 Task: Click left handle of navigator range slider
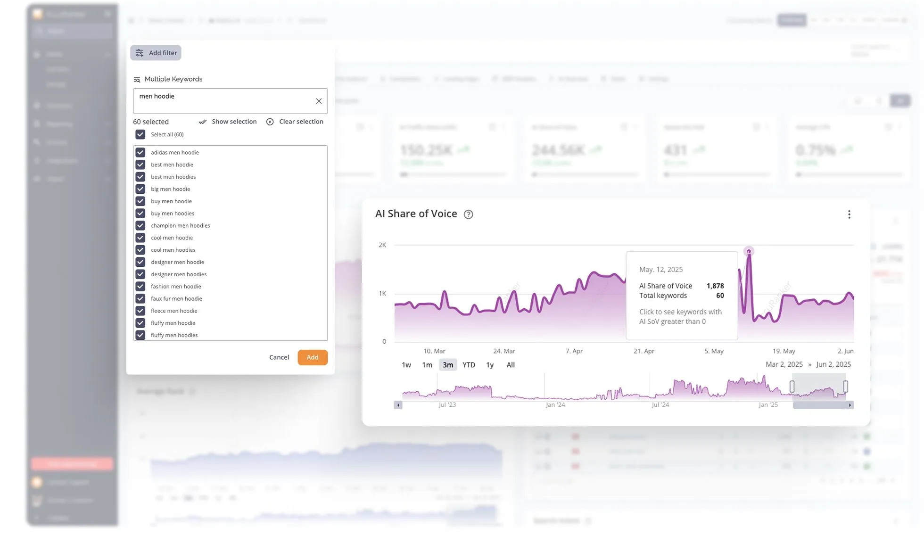[x=792, y=387]
